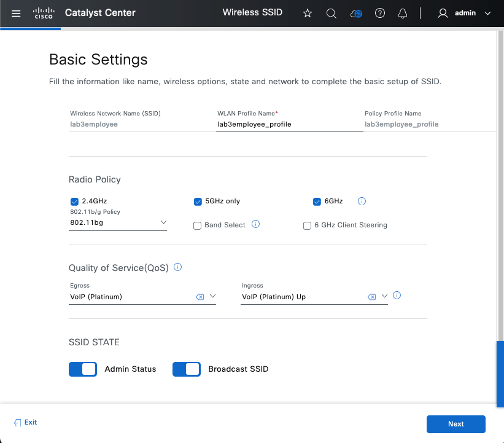The width and height of the screenshot is (504, 443).
Task: Open the notifications bell
Action: point(403,13)
